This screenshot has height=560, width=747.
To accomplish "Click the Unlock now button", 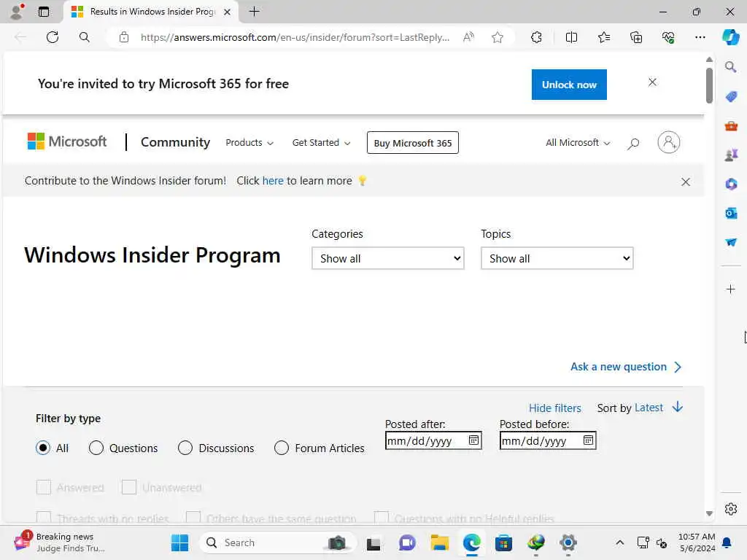I will (569, 85).
